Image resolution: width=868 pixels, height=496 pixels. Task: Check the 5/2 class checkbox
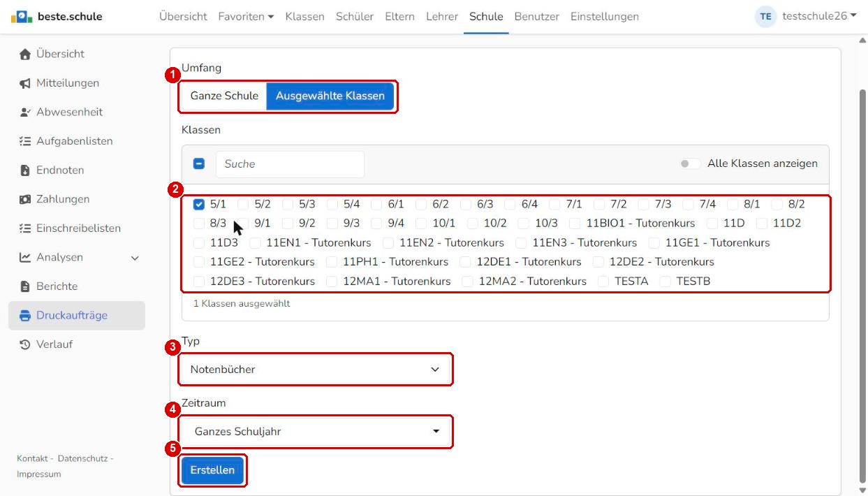(243, 205)
